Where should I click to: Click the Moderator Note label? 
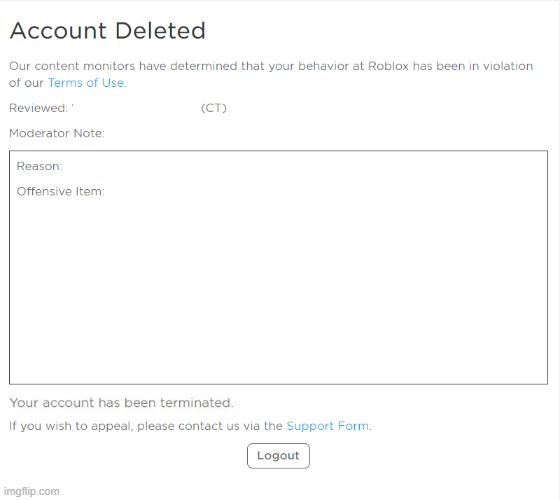[x=57, y=133]
